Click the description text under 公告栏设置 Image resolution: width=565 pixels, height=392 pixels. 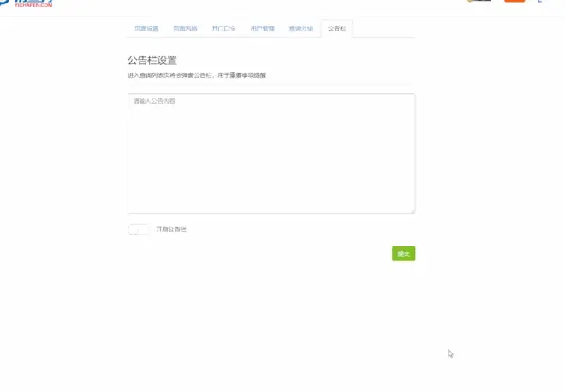(197, 75)
